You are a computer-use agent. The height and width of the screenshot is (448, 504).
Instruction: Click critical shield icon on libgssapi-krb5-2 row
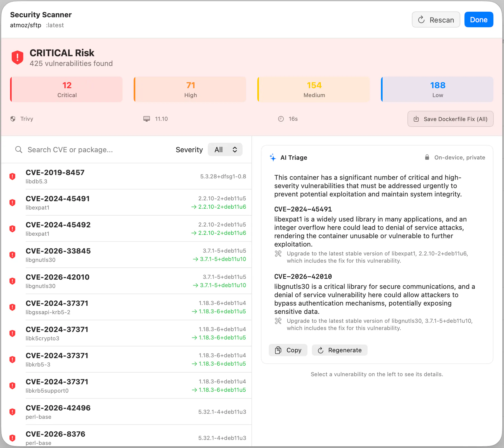click(12, 307)
